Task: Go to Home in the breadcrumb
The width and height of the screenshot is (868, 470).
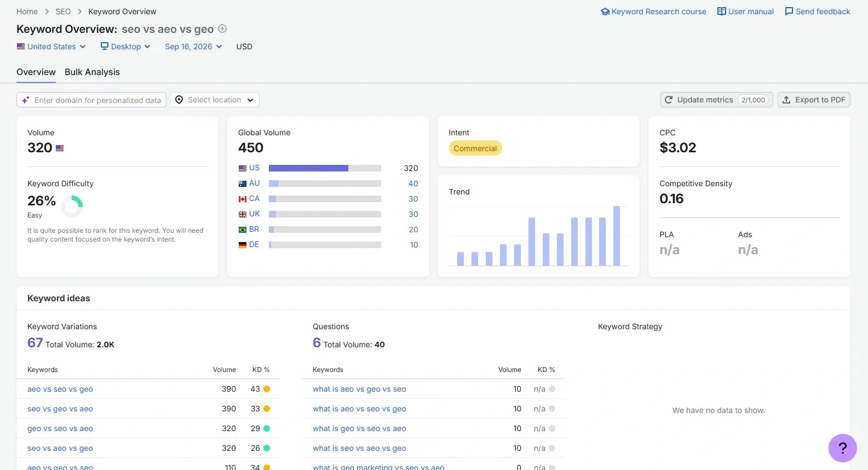Action: (27, 12)
